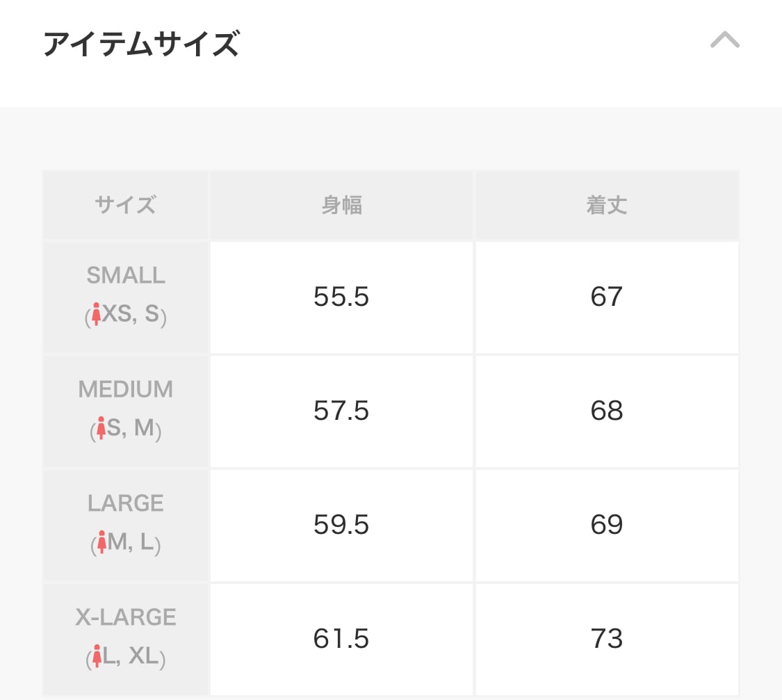Click the 67 length cell

[607, 297]
